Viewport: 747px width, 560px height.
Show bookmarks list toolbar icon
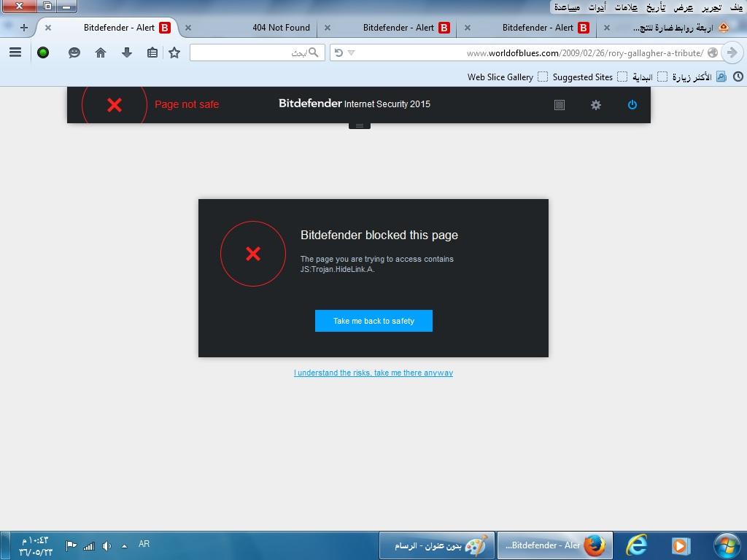(152, 52)
